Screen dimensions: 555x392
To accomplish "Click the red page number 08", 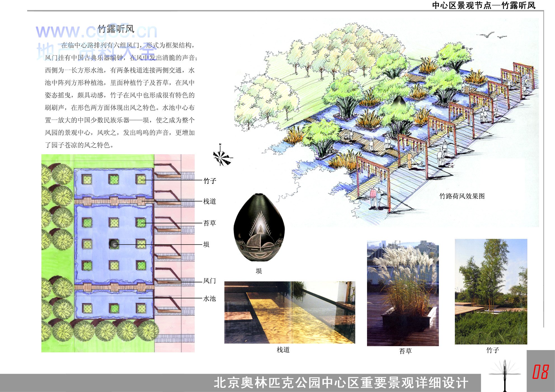I will tap(540, 372).
